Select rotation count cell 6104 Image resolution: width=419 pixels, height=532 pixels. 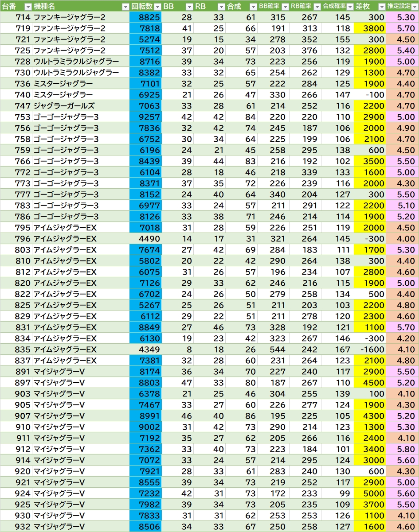pyautogui.click(x=145, y=172)
